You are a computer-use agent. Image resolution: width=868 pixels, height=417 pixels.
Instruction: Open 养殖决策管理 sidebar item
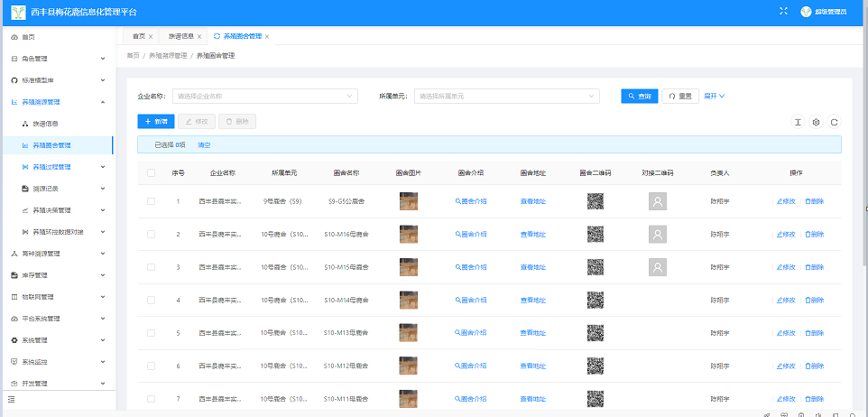coord(58,210)
